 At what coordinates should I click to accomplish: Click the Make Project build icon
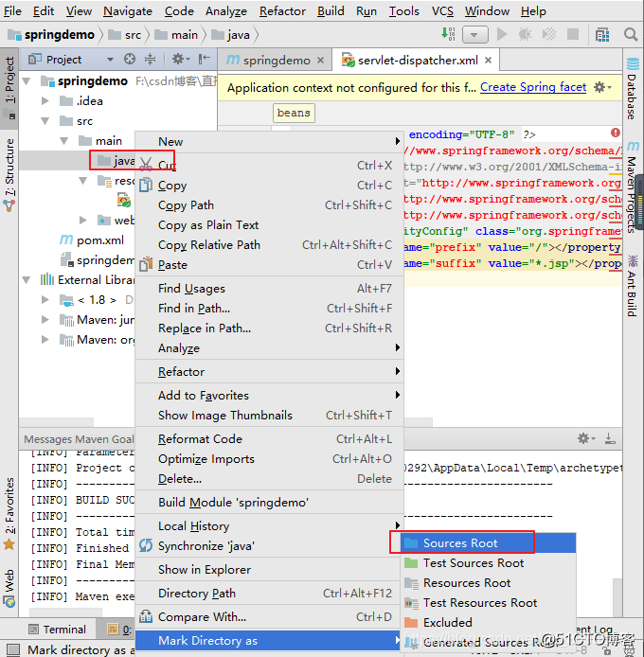448,34
